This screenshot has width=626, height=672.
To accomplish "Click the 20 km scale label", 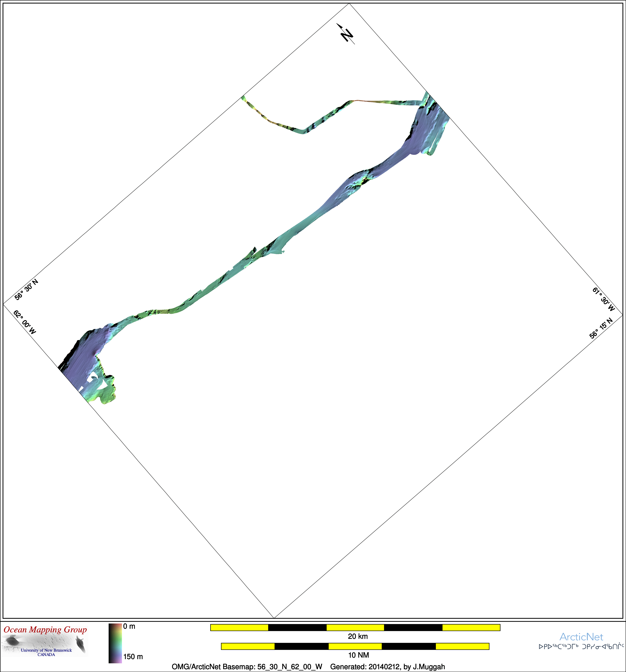I will click(x=358, y=636).
